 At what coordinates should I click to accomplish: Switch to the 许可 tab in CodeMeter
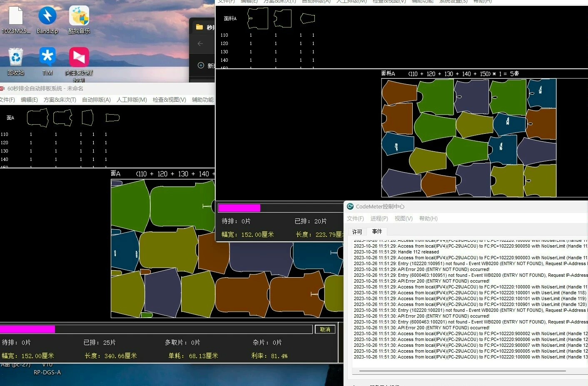pos(357,232)
